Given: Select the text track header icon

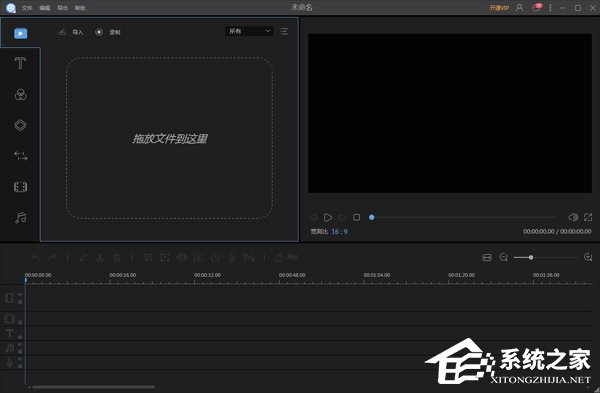Looking at the screenshot, I should [x=10, y=333].
